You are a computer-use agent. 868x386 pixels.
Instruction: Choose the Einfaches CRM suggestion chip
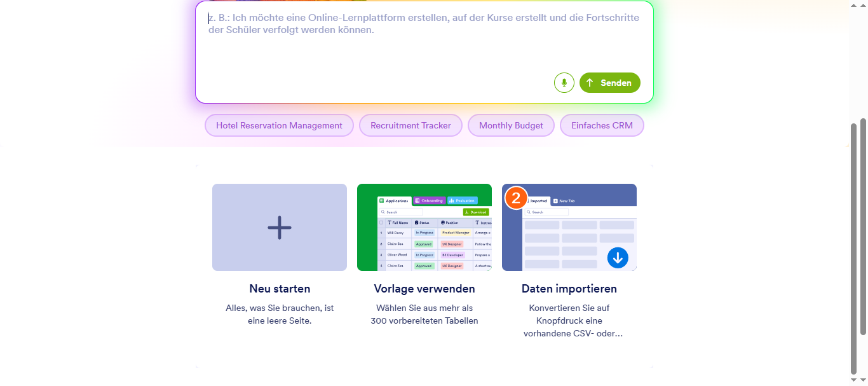[x=602, y=125]
